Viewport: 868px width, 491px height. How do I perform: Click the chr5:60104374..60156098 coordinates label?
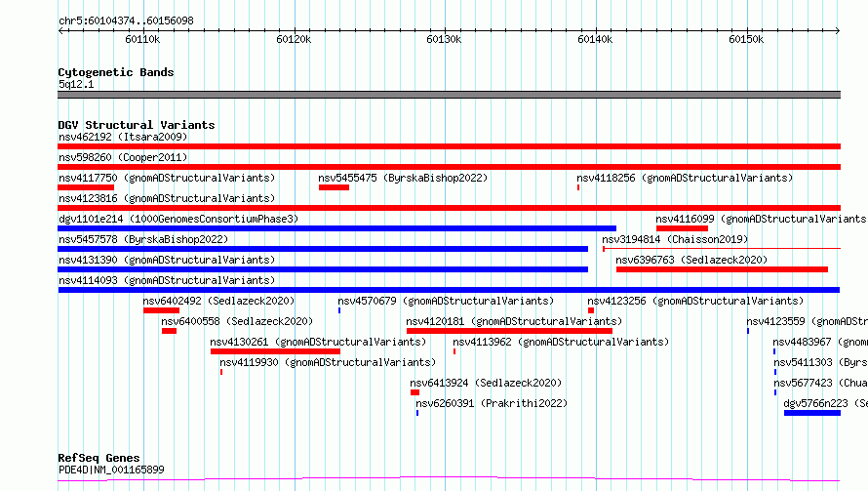point(126,20)
